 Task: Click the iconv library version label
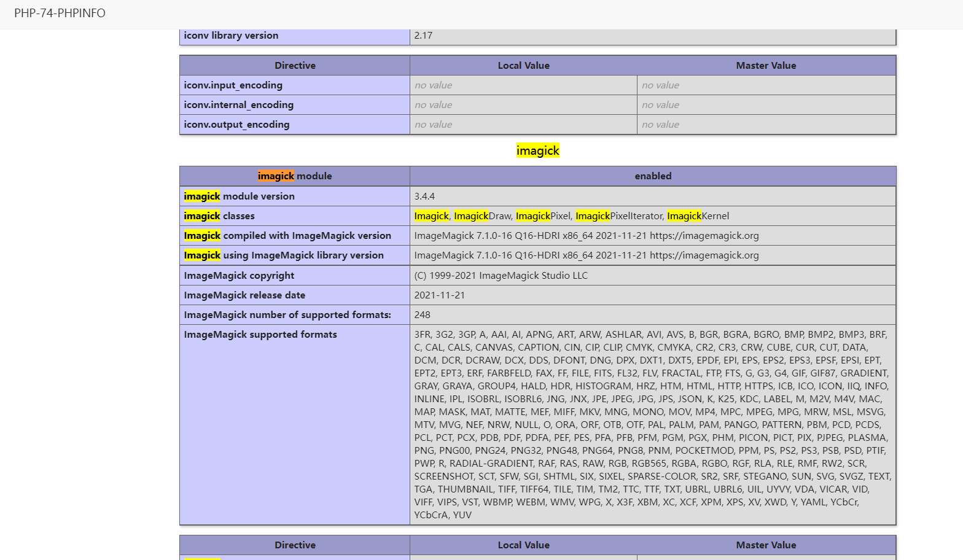tap(231, 36)
